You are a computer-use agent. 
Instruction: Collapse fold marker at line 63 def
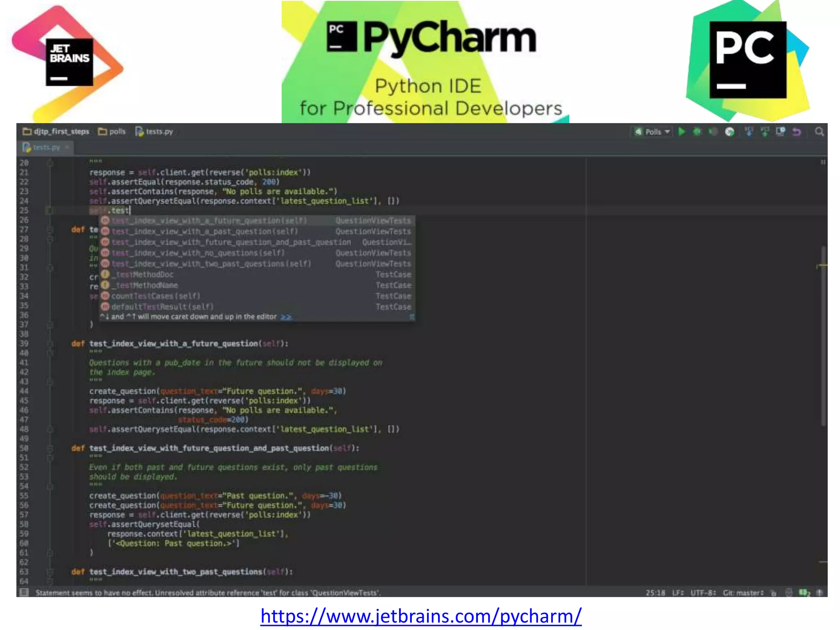[x=50, y=572]
